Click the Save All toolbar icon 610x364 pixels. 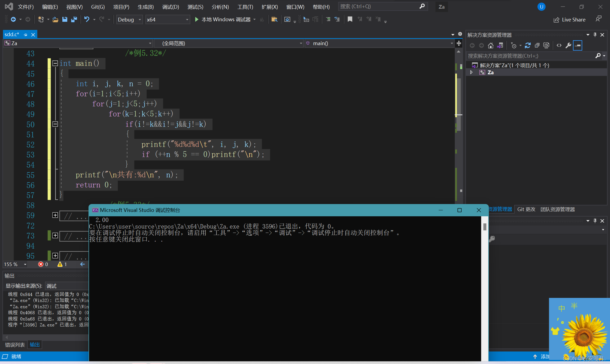coord(74,19)
